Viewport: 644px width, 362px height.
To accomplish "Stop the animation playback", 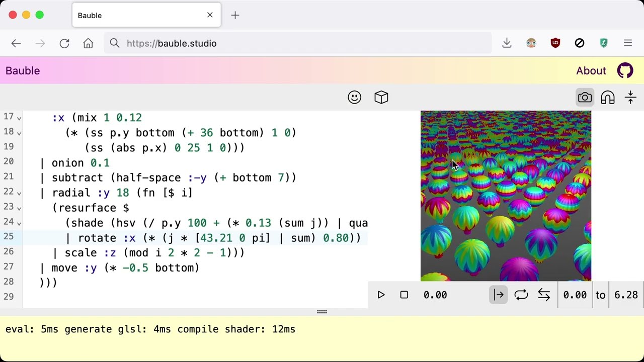I will [x=404, y=295].
